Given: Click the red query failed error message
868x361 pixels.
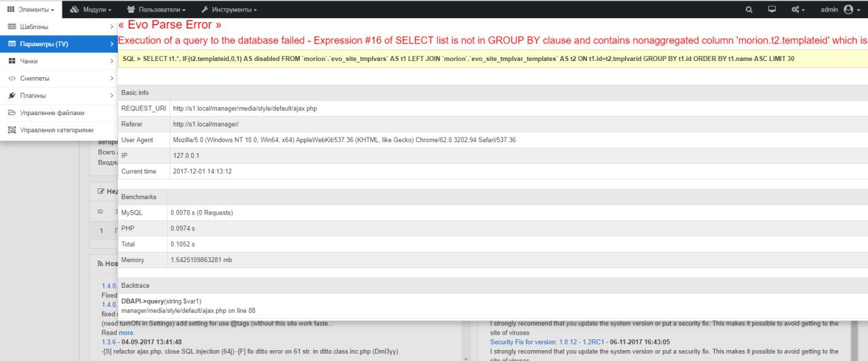Looking at the screenshot, I should [493, 41].
